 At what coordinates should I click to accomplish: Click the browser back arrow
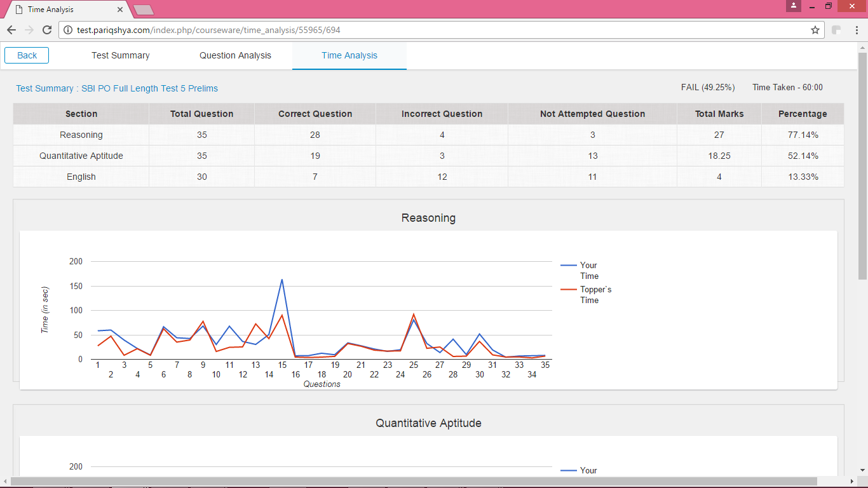tap(11, 30)
